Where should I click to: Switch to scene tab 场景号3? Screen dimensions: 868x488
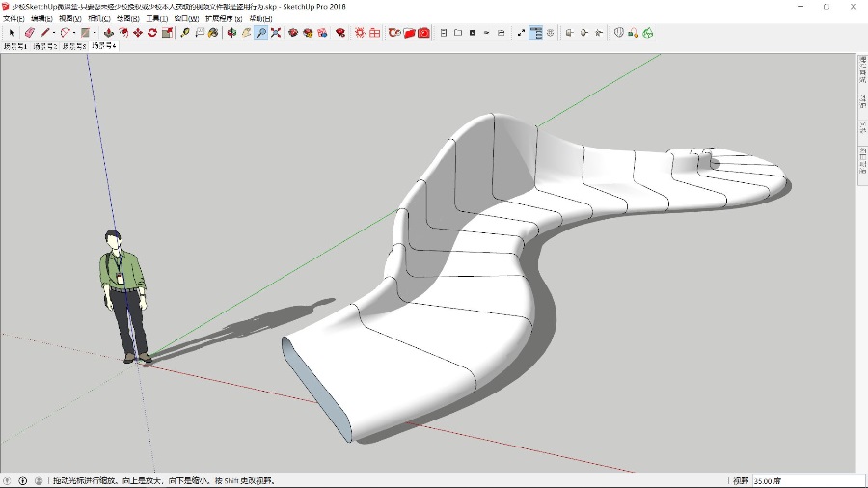click(x=74, y=46)
